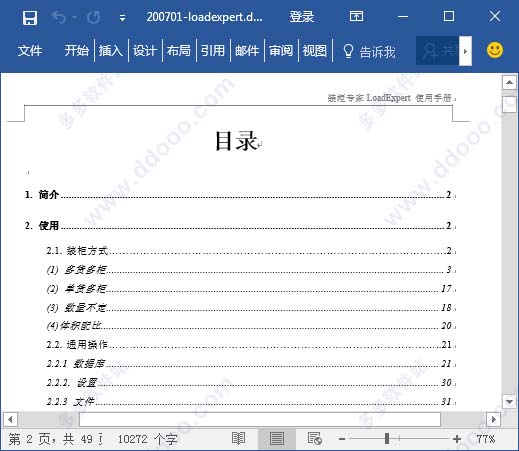Click the vertical scrollbar down arrow
Viewport: 519px width, 451px height.
click(509, 402)
